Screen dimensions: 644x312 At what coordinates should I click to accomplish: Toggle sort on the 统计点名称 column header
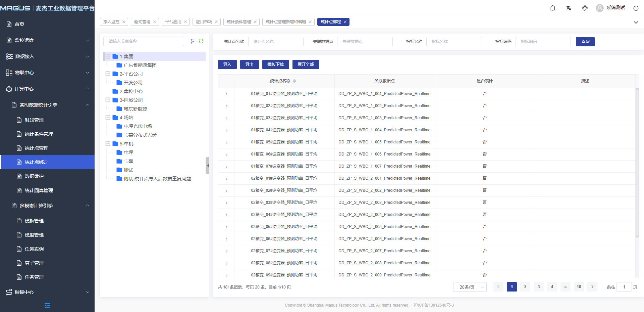294,81
